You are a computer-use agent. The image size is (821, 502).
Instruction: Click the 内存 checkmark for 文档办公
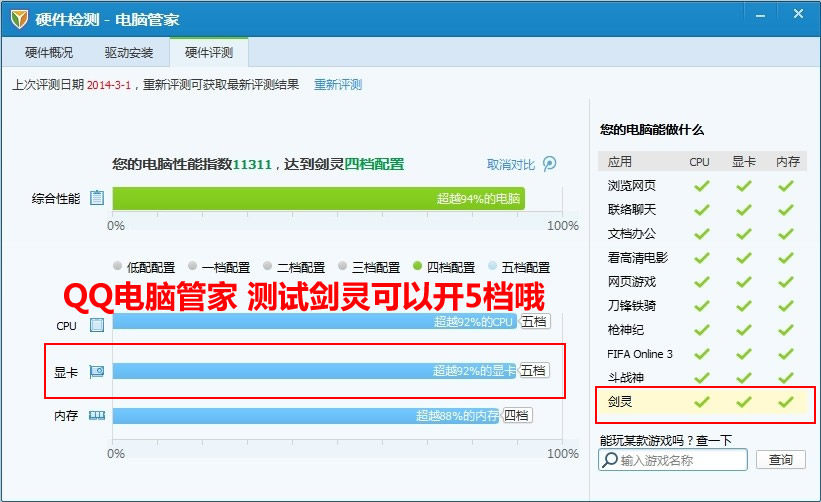point(785,233)
